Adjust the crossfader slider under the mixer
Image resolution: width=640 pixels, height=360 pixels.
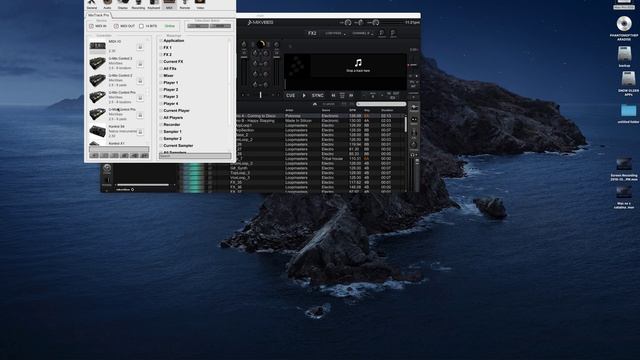point(260,95)
